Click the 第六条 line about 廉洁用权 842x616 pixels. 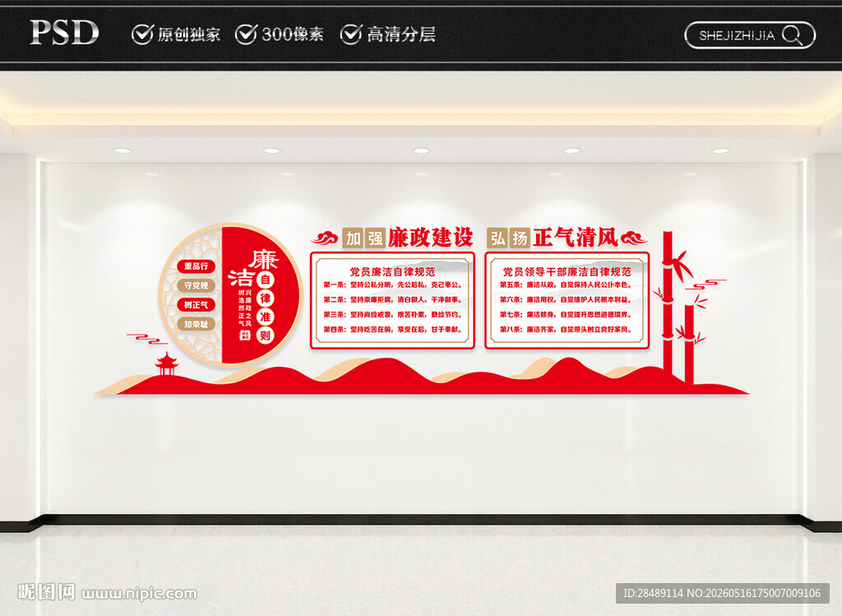tap(567, 299)
